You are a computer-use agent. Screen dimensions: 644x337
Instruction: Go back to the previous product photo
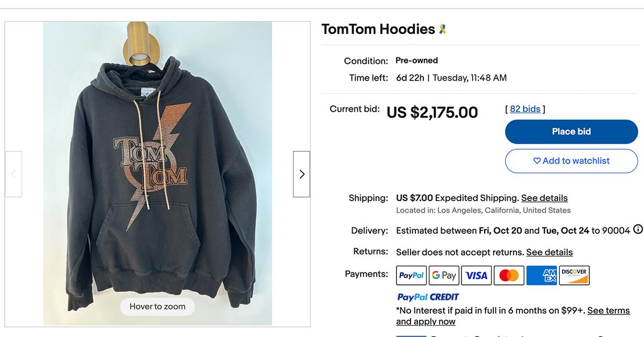click(13, 174)
